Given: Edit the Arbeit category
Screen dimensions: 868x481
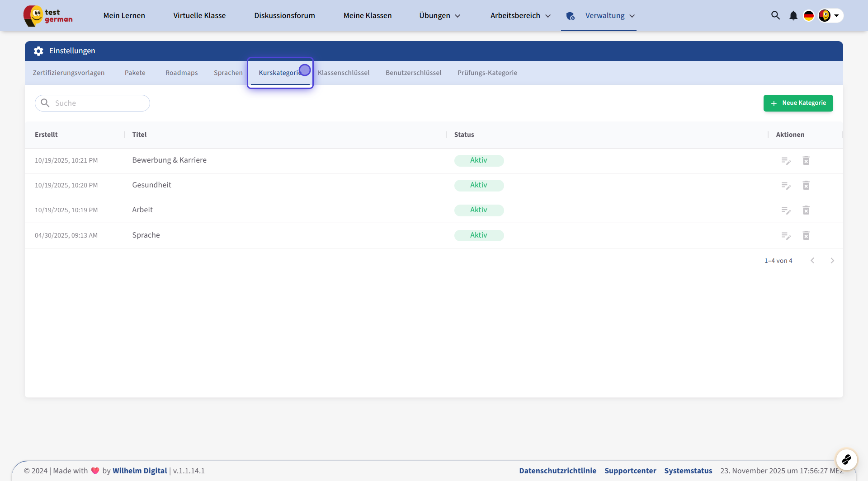Looking at the screenshot, I should click(786, 210).
